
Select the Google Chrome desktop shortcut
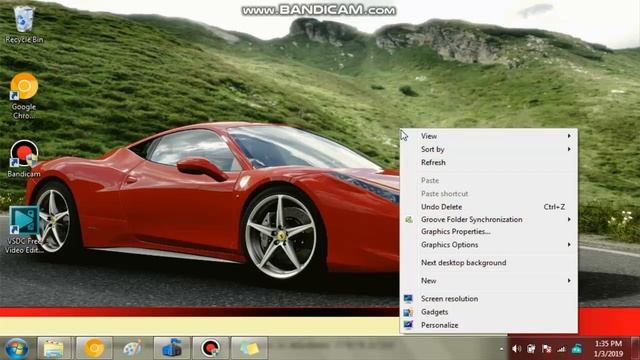click(24, 96)
